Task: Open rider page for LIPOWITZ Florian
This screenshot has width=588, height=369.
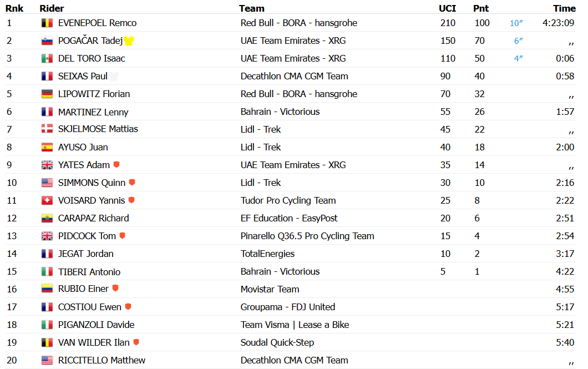Action: 94,94
